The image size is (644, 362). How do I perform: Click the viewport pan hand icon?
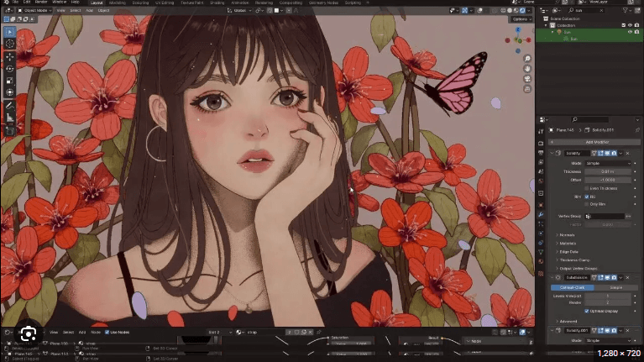(x=528, y=69)
